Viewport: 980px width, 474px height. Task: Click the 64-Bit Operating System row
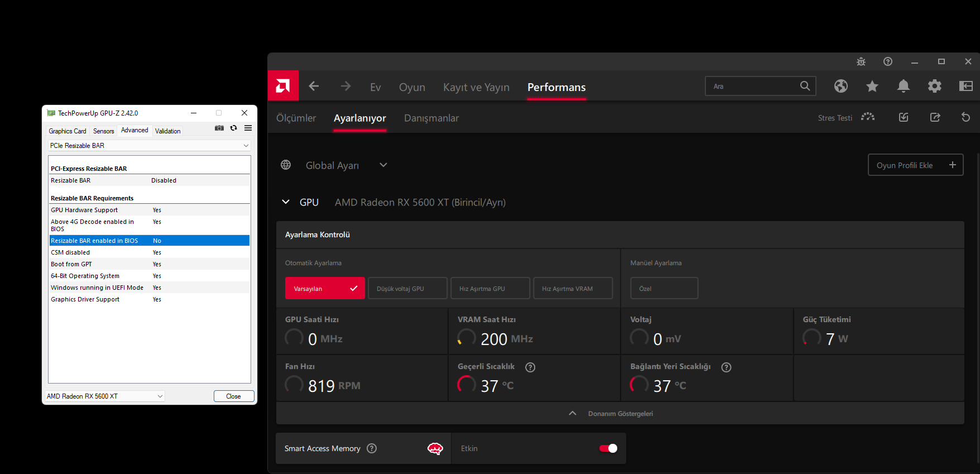(150, 276)
